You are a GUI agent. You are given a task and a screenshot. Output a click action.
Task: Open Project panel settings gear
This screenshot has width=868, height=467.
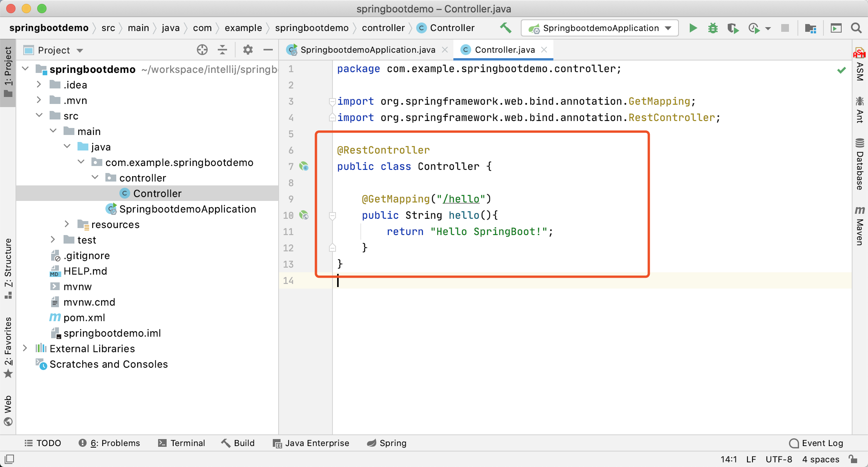(x=248, y=50)
